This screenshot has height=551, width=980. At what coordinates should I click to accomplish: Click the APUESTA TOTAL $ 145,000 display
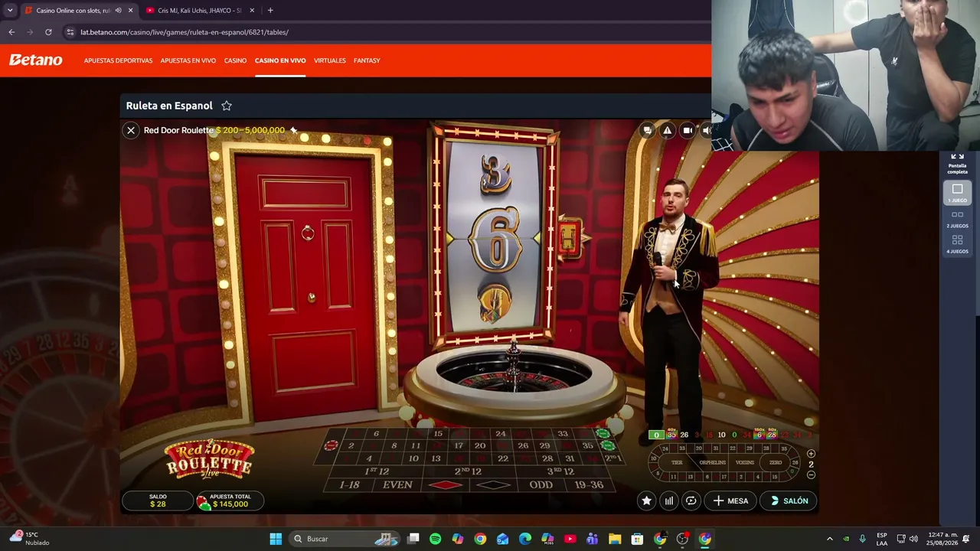(230, 501)
